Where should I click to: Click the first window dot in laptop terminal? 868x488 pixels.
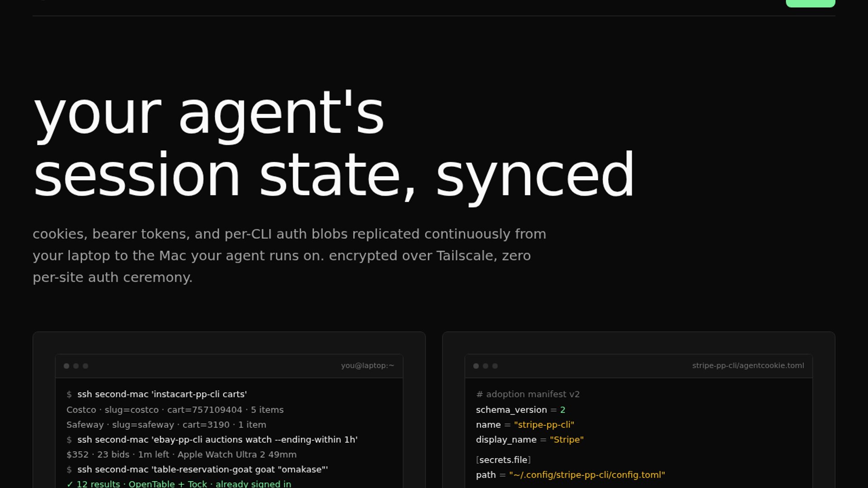pyautogui.click(x=66, y=366)
